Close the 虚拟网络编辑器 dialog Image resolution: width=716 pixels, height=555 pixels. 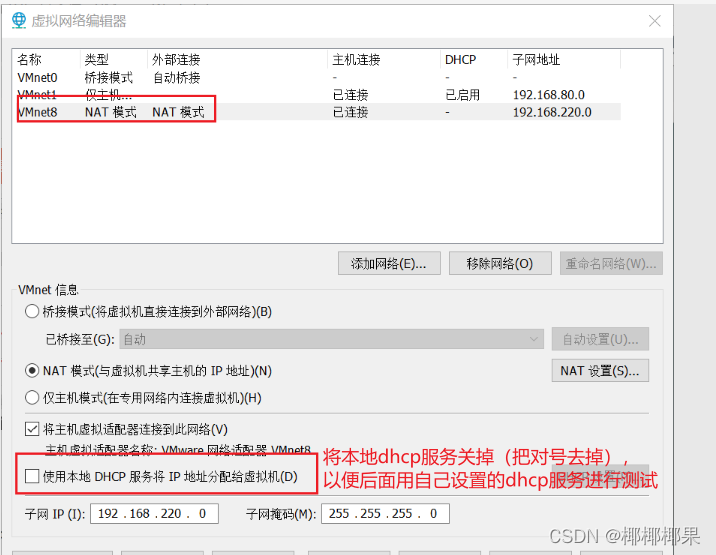655,21
